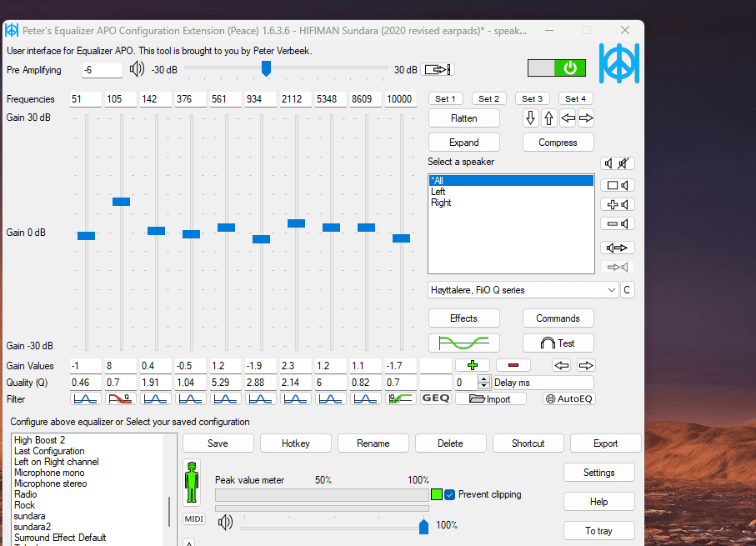Viewport: 756px width, 546px height.
Task: Click the C button next to device dropdown
Action: pos(627,290)
